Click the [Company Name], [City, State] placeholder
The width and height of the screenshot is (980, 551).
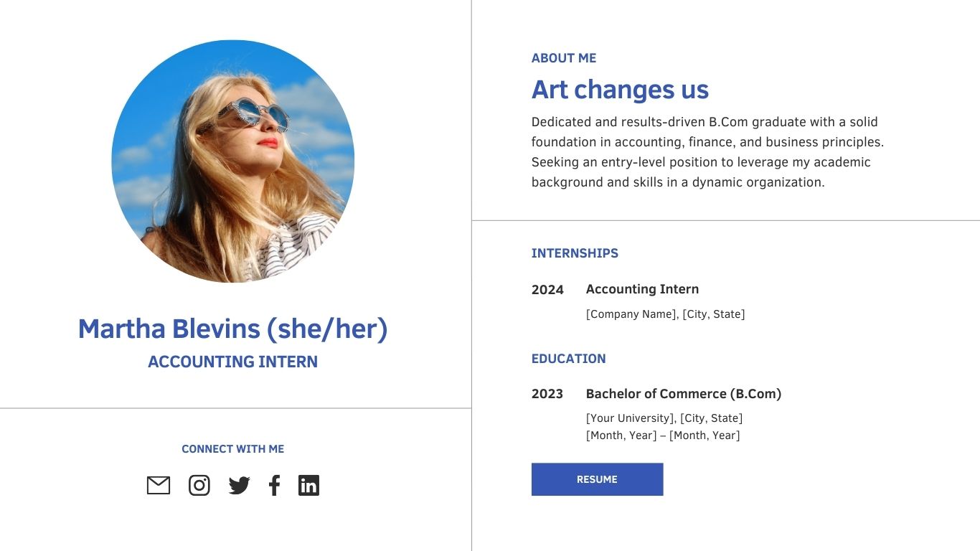[665, 314]
